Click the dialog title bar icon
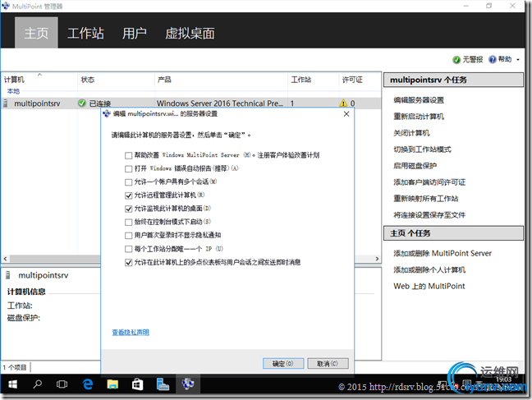The image size is (532, 400). [x=107, y=113]
